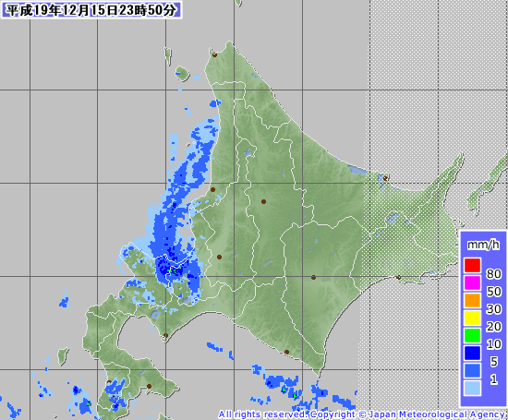Click the brown dot on the eastern south coast

pyautogui.click(x=398, y=278)
